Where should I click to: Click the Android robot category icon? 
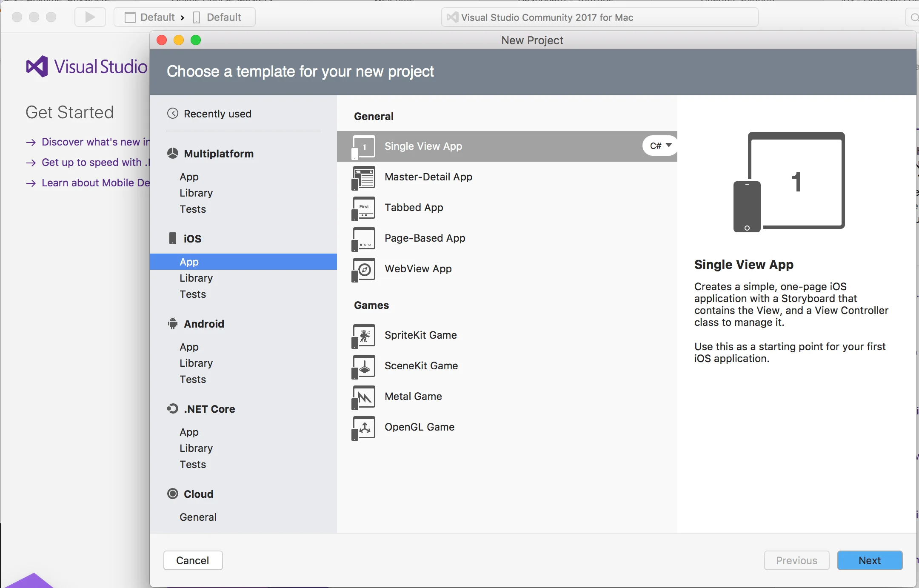173,323
